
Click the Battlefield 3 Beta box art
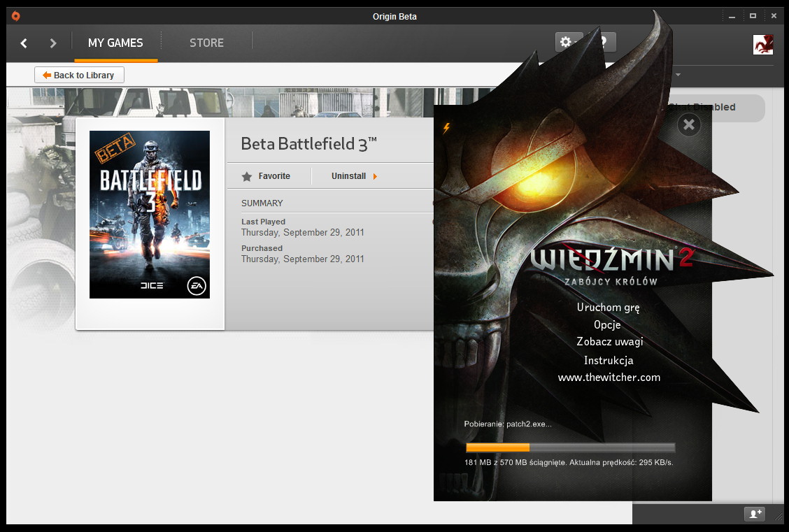coord(150,215)
